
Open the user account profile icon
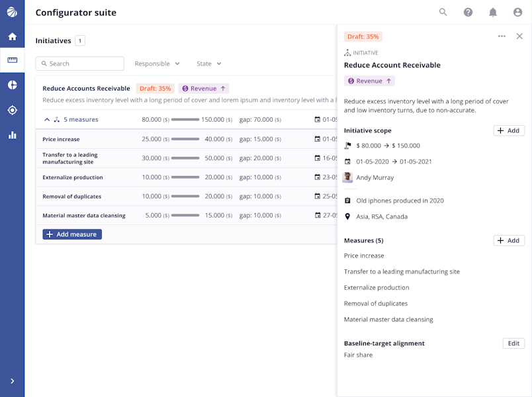[517, 12]
